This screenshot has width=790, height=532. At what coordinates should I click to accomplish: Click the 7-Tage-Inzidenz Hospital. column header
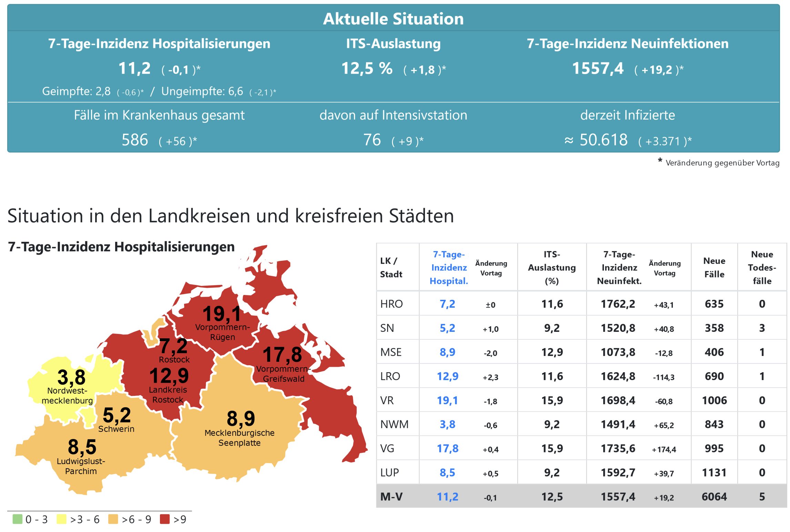coord(449,267)
